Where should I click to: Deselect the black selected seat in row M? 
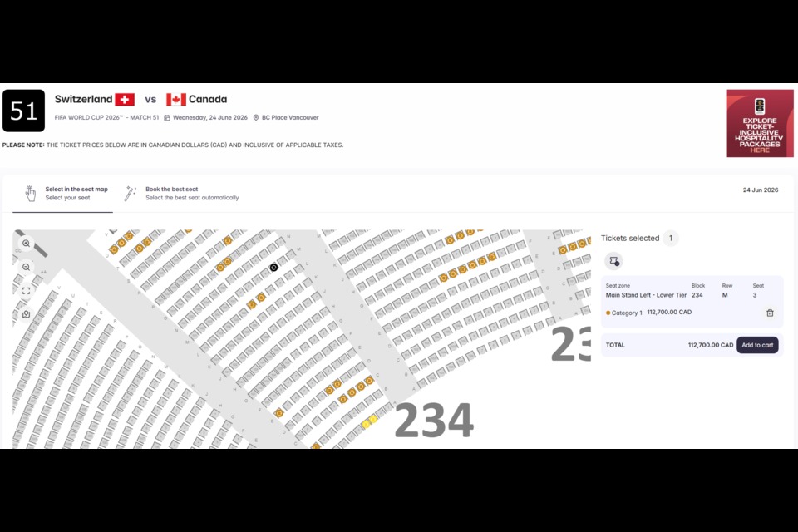tap(273, 268)
